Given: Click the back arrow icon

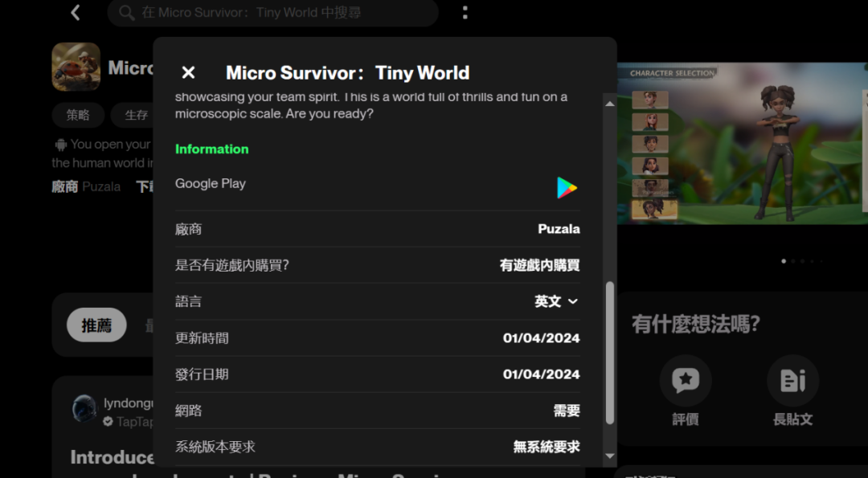Looking at the screenshot, I should [x=75, y=12].
